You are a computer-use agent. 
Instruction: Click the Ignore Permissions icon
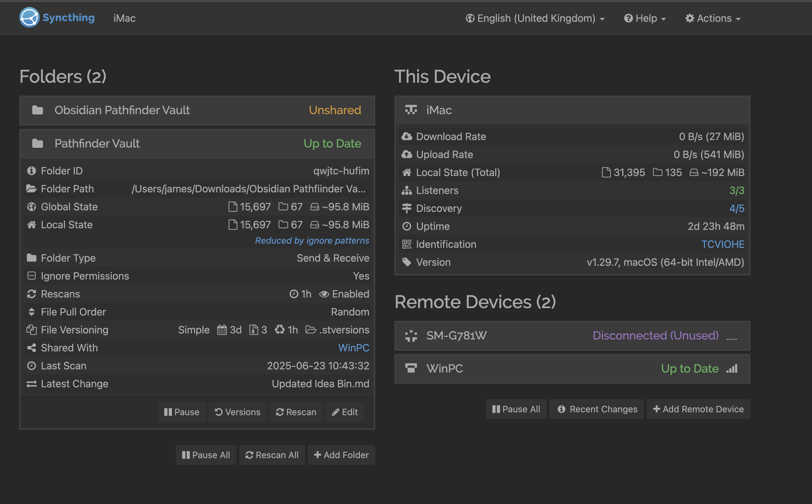(x=31, y=276)
